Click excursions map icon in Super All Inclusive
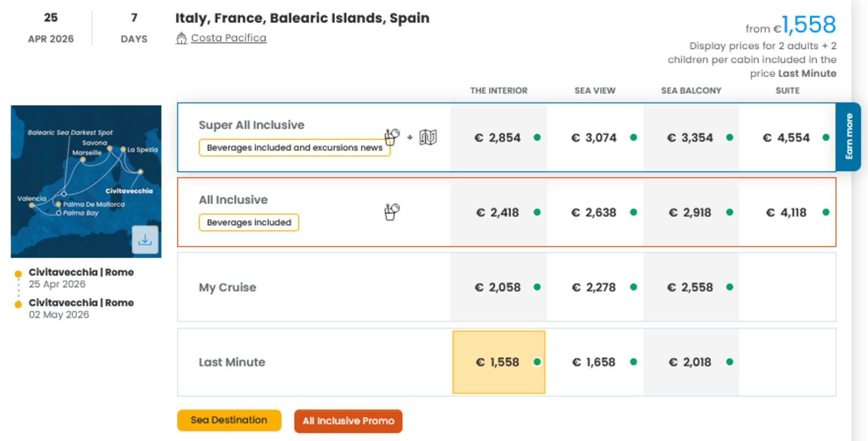 [x=428, y=137]
